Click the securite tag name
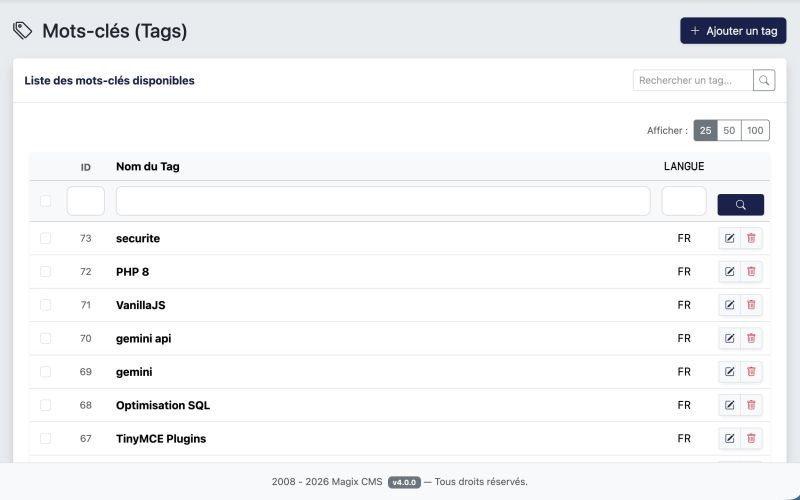800x500 pixels. click(x=138, y=238)
